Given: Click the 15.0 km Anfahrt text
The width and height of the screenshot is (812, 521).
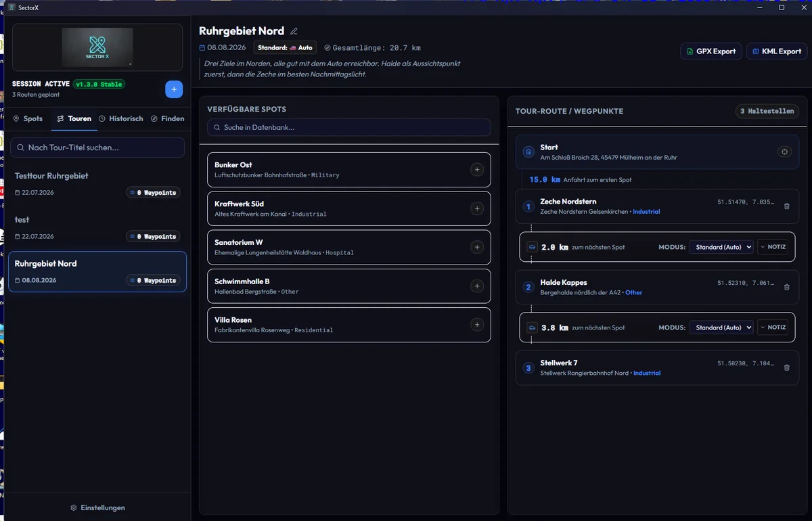Looking at the screenshot, I should pos(581,180).
